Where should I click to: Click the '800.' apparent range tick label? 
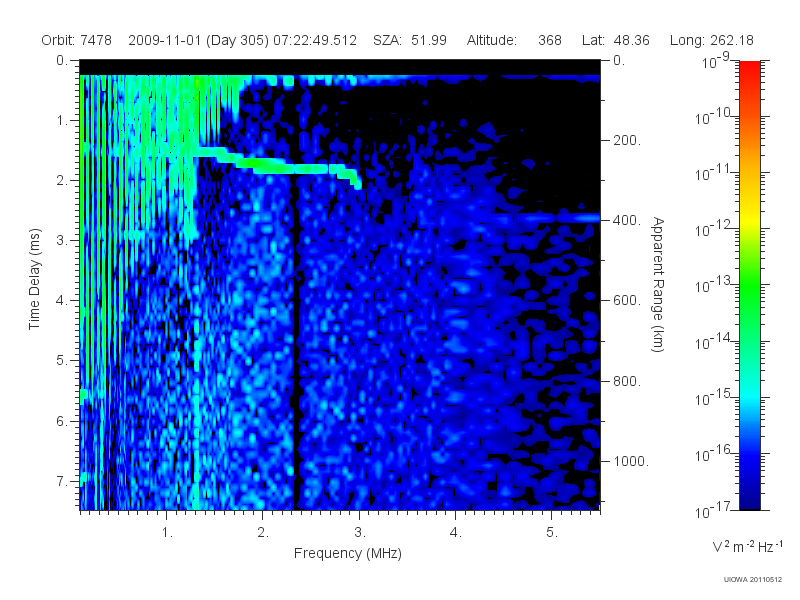627,381
